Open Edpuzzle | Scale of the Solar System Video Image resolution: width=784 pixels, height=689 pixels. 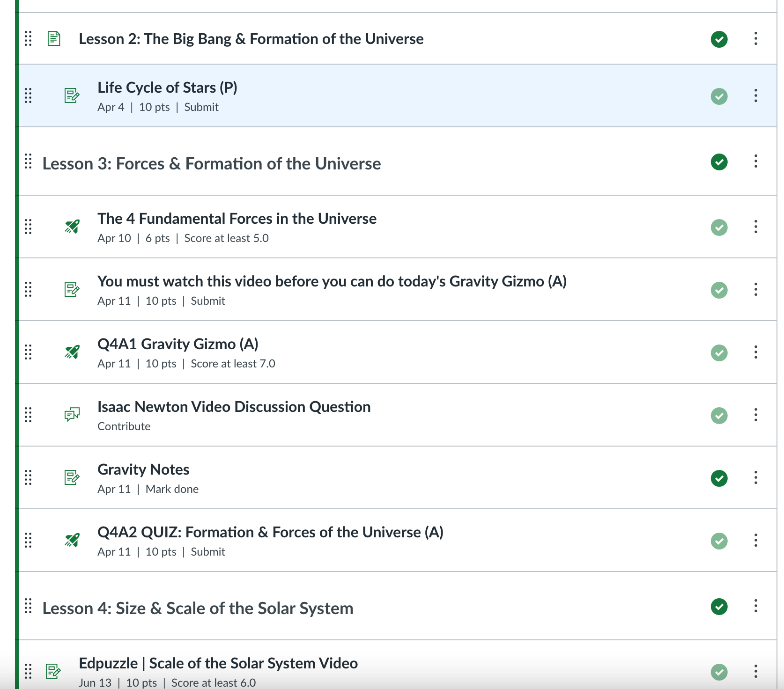click(218, 663)
